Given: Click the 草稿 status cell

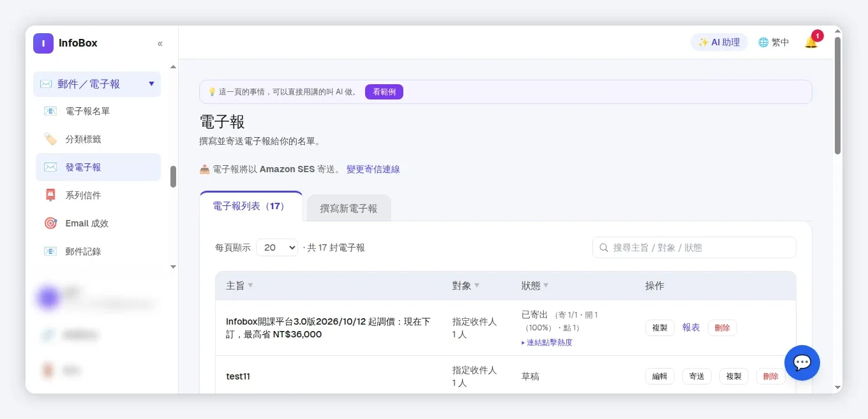Looking at the screenshot, I should [x=530, y=376].
